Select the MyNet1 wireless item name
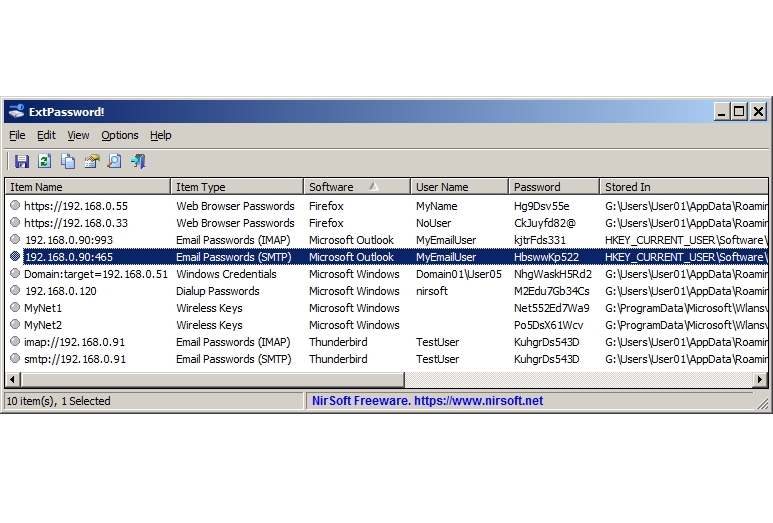The width and height of the screenshot is (773, 523). (x=43, y=308)
